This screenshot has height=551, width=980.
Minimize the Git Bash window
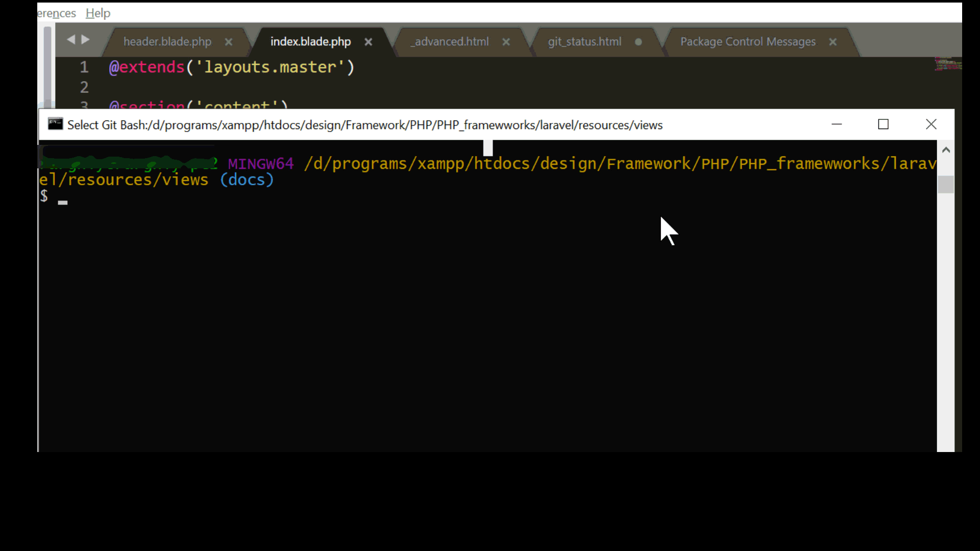click(x=837, y=124)
